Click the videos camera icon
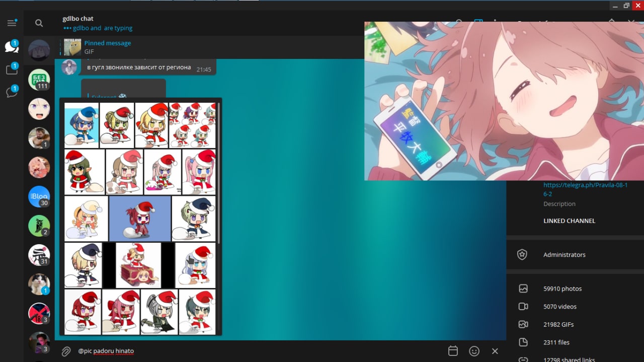This screenshot has height=362, width=644. click(x=523, y=307)
